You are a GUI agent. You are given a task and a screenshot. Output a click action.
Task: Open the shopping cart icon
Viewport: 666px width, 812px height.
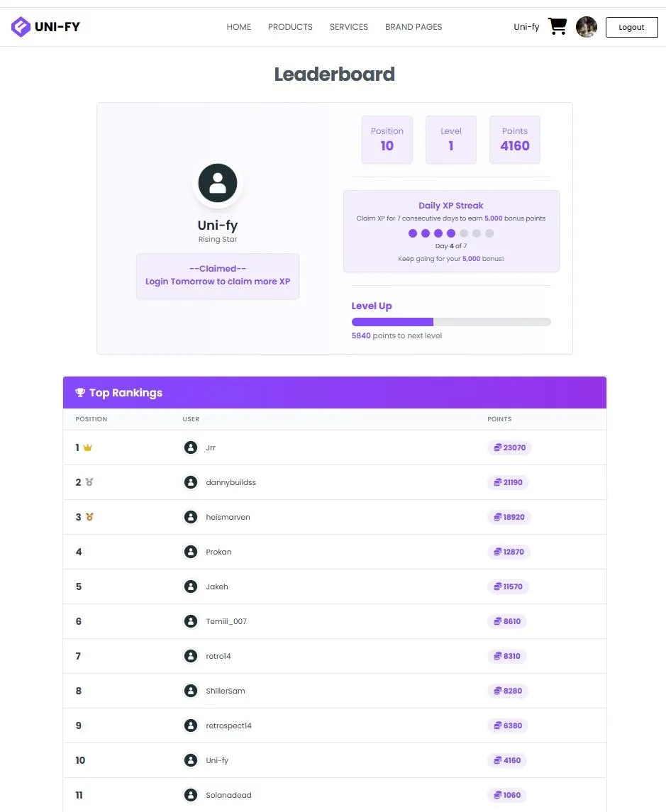point(557,26)
